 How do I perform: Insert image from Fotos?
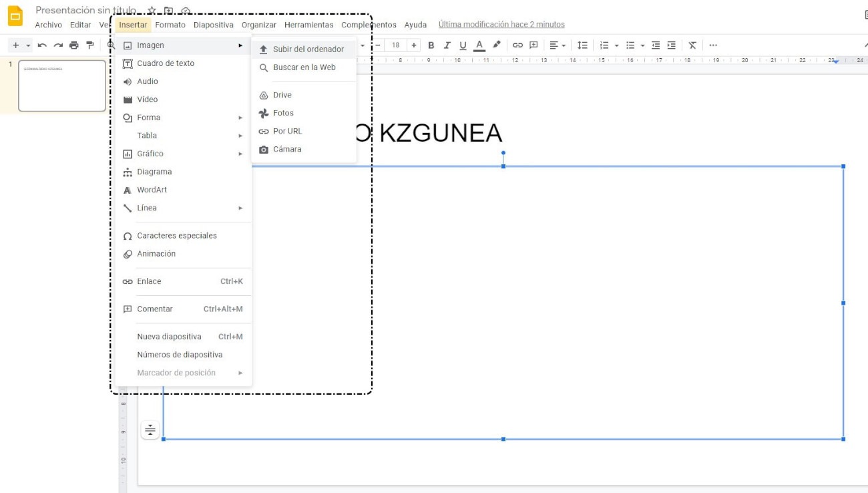304,113
